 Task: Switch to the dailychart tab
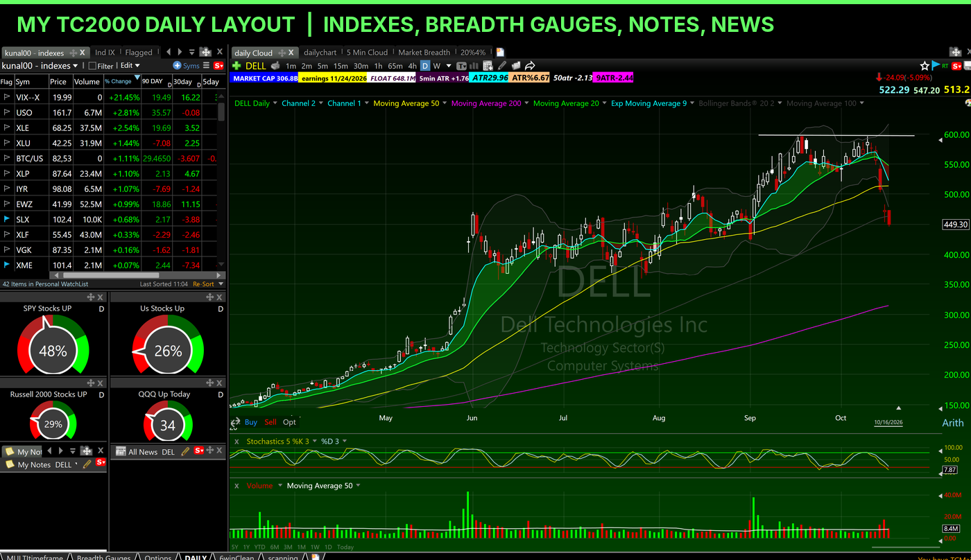(x=320, y=53)
